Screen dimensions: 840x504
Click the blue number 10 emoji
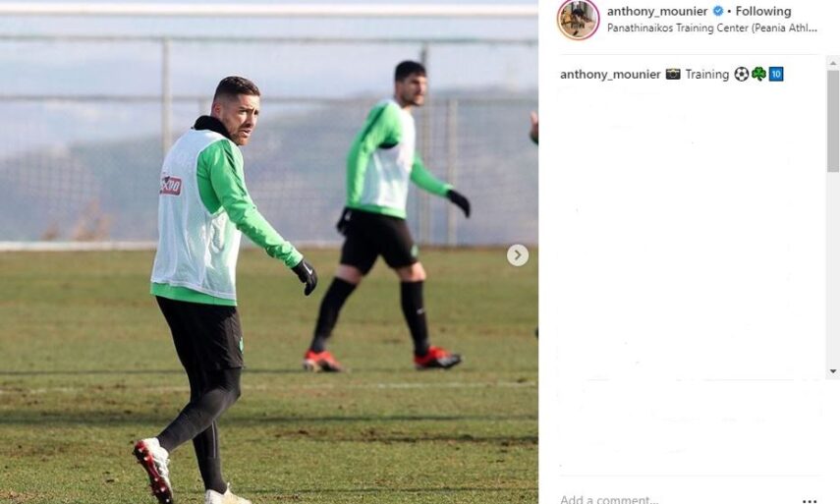[776, 74]
